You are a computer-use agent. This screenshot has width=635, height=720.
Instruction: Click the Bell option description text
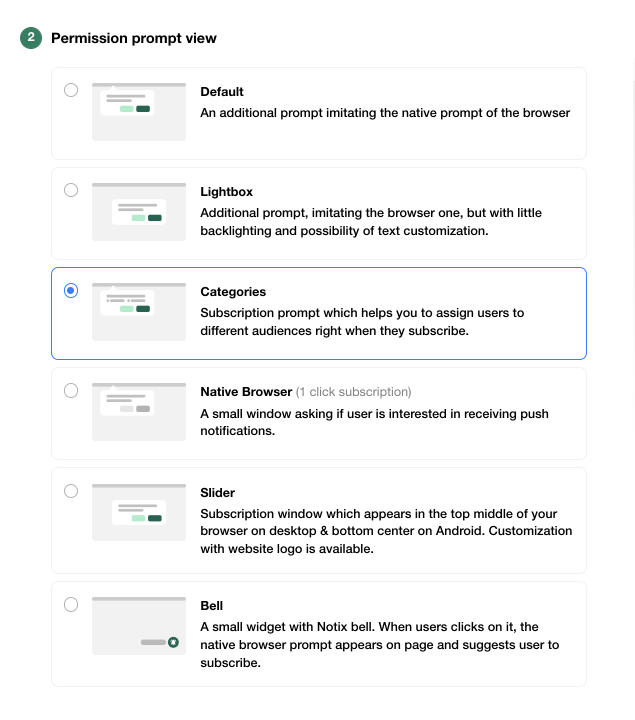(380, 645)
